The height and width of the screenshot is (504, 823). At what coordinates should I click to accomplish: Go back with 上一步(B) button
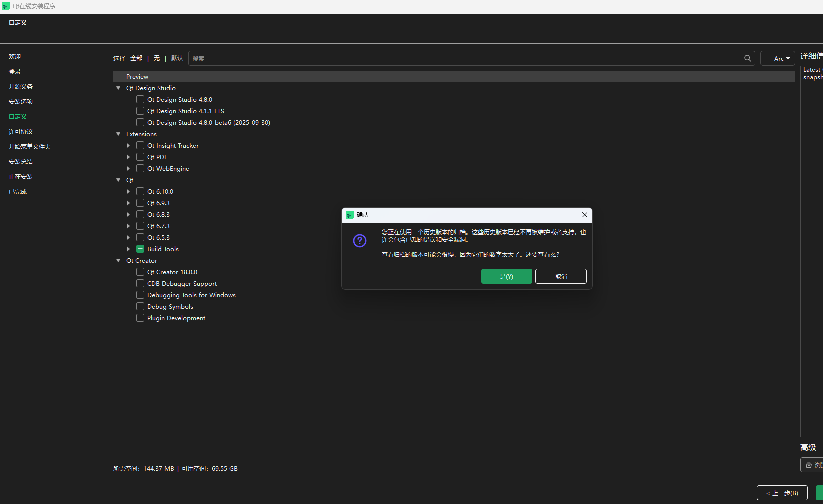(x=782, y=493)
